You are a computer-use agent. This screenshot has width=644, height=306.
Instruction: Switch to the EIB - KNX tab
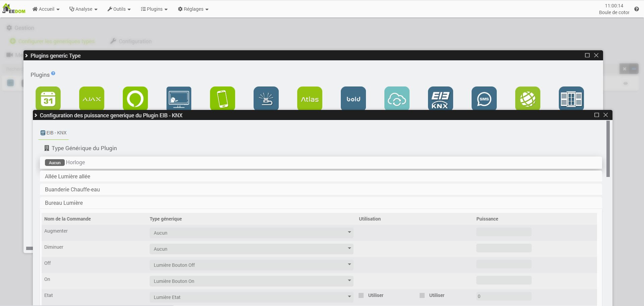coord(54,133)
